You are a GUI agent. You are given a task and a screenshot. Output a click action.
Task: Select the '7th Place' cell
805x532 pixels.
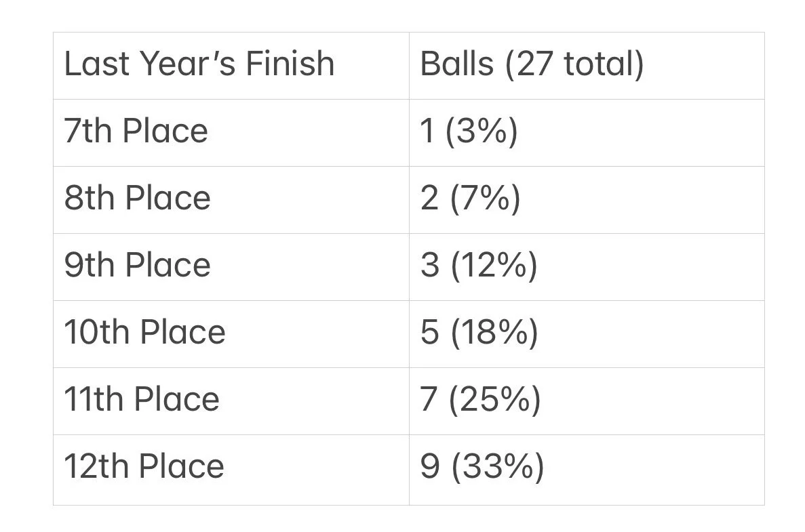[x=231, y=133]
